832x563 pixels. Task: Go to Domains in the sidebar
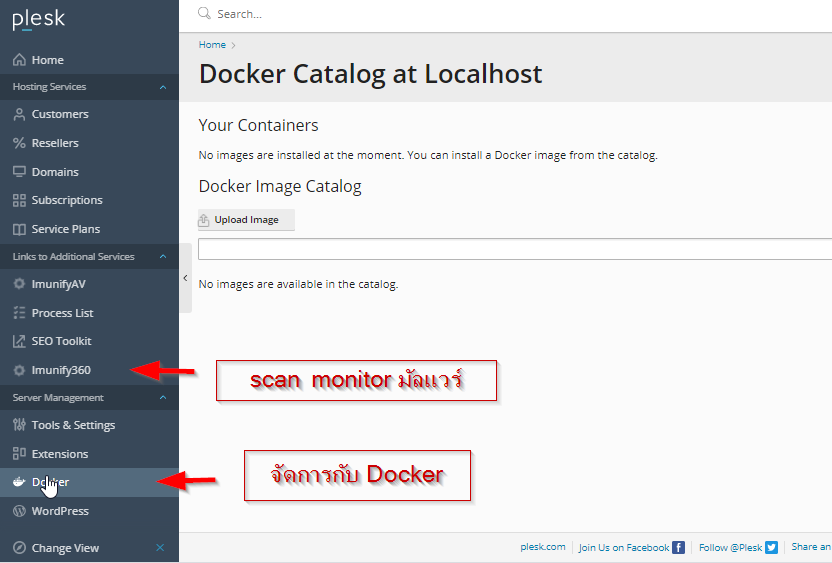coord(89,171)
